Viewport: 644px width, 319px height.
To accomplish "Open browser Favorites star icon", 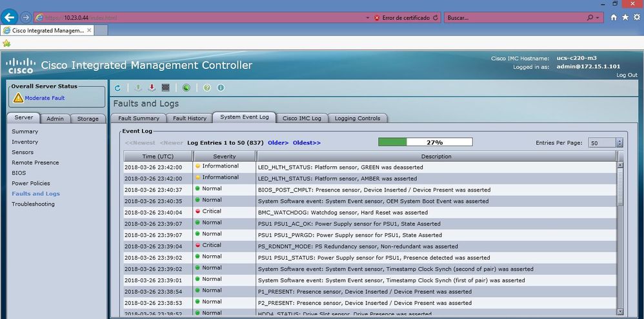I will pyautogui.click(x=625, y=17).
